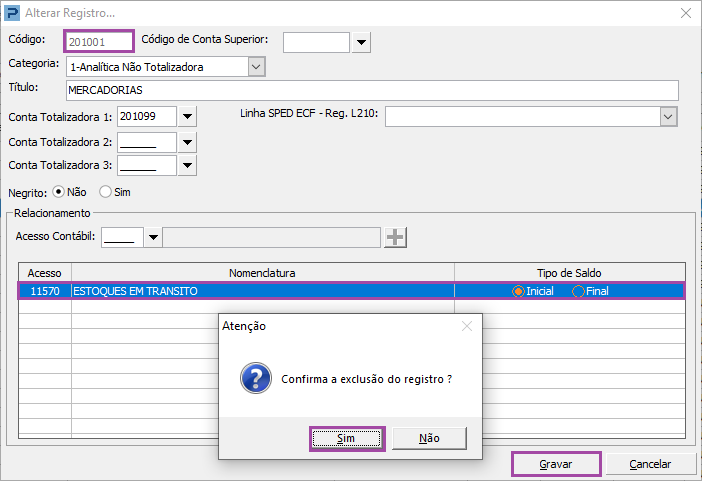The height and width of the screenshot is (484, 702).
Task: Click the Nomenclatura column header
Action: point(263,273)
